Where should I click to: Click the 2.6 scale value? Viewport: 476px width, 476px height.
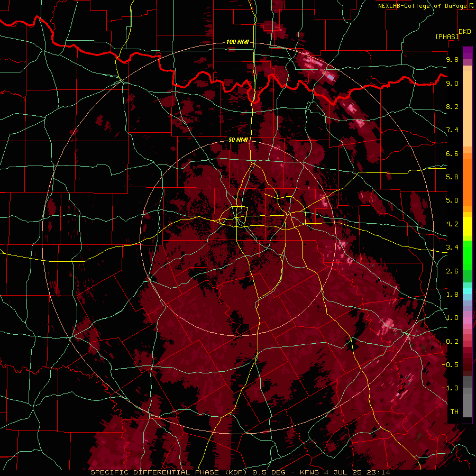click(452, 271)
